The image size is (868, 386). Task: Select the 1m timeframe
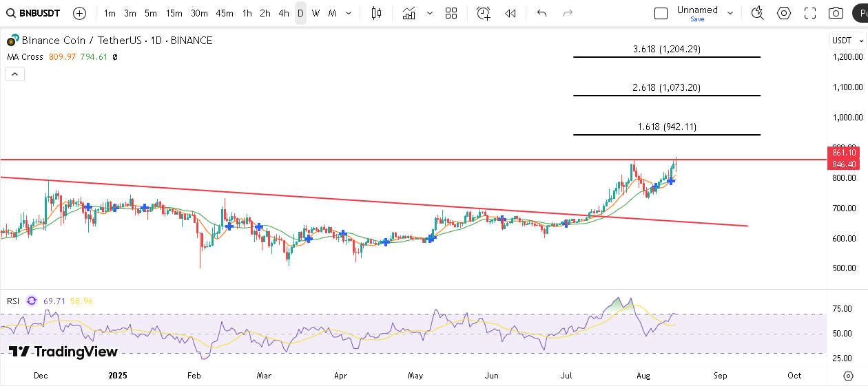(x=110, y=13)
